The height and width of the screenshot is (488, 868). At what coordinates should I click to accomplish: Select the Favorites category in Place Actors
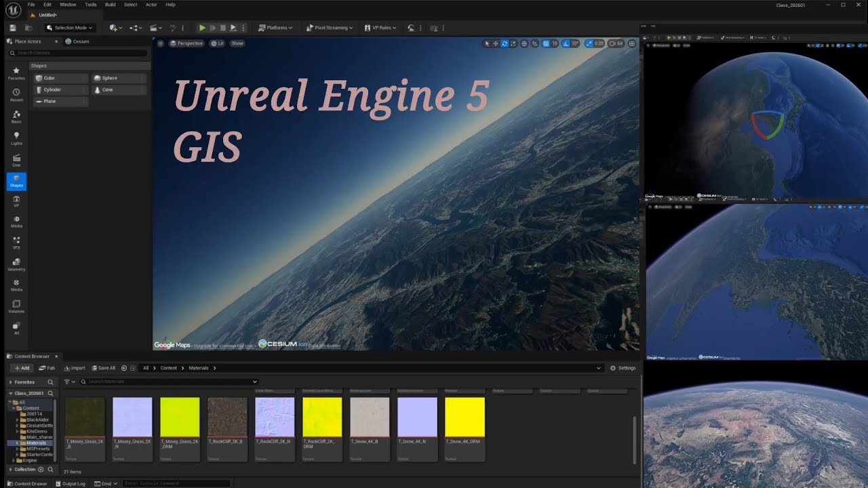16,73
